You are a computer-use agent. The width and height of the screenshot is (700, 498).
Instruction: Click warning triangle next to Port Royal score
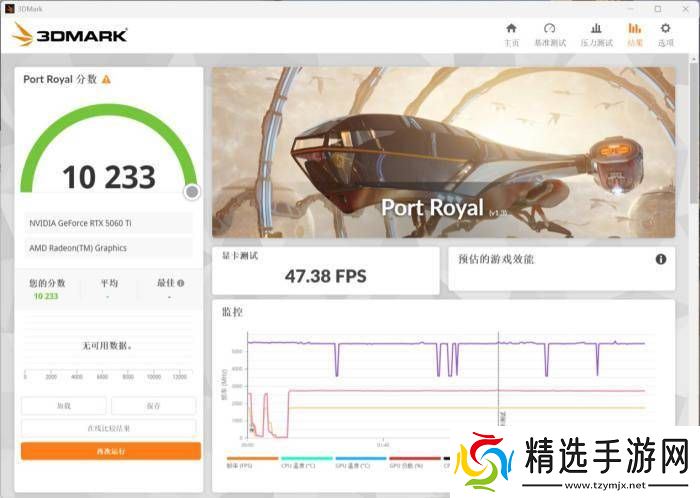coord(106,79)
